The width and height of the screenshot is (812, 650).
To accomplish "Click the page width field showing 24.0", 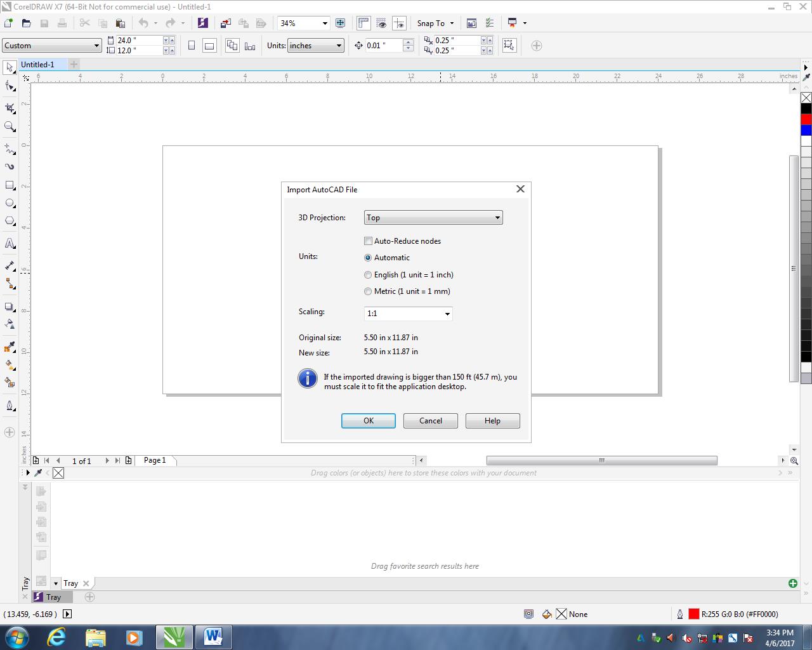I will click(x=139, y=40).
